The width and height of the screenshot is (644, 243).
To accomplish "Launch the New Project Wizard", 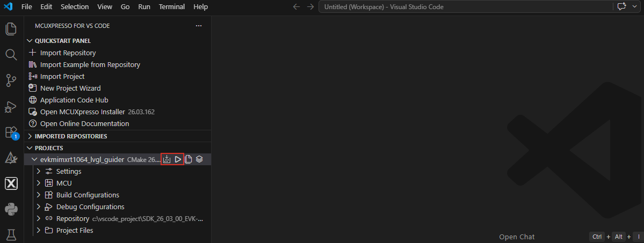I will [70, 89].
